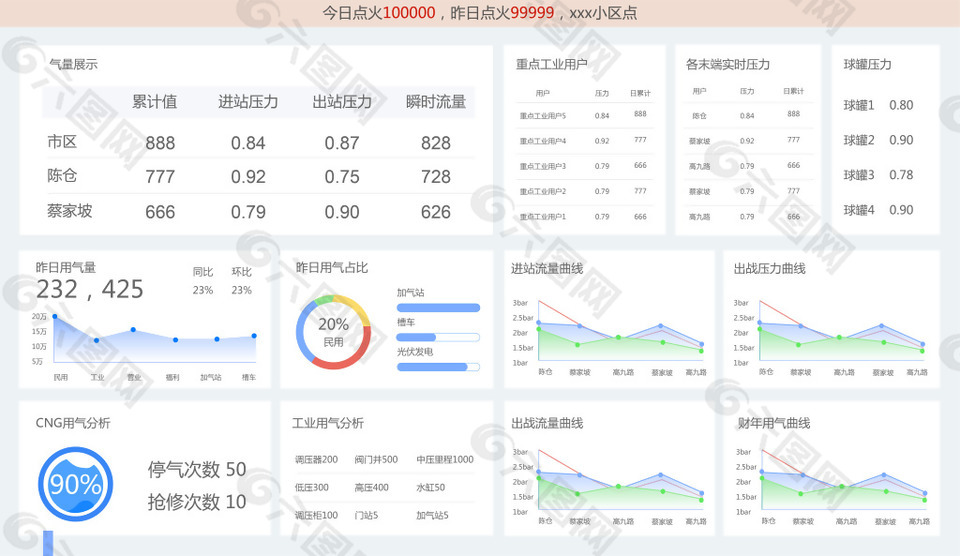Select the 累计值 column header
The width and height of the screenshot is (960, 556).
point(154,102)
